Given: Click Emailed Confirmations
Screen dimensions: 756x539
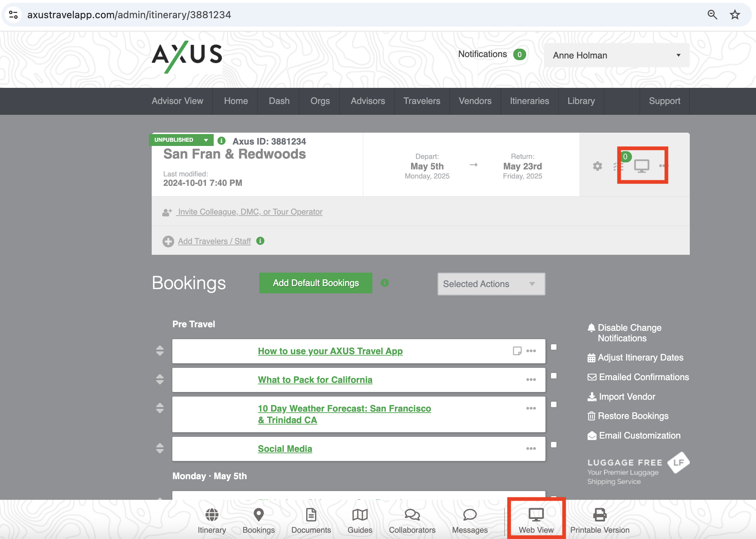Looking at the screenshot, I should pyautogui.click(x=638, y=377).
